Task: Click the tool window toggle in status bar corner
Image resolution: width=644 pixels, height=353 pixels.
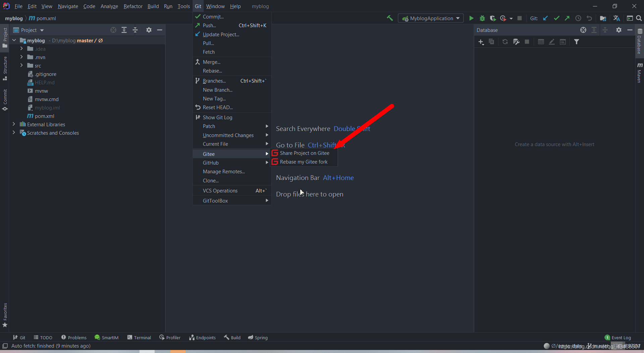Action: click(5, 346)
